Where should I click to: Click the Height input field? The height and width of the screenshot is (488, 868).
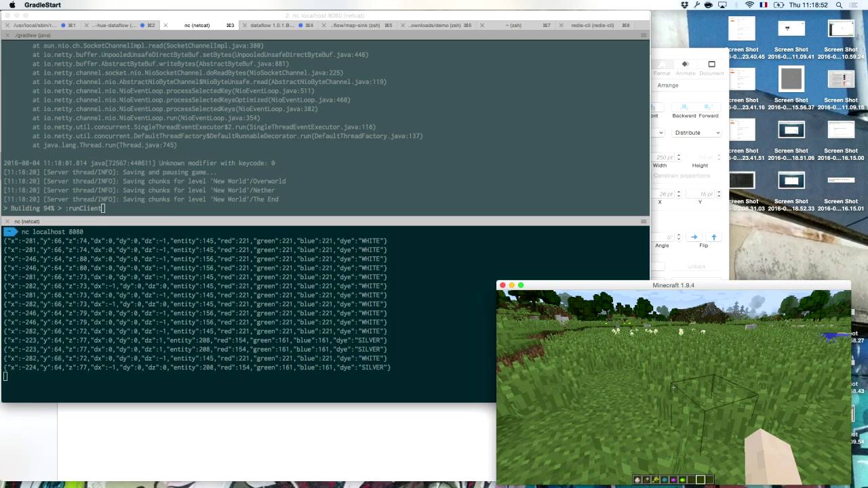click(701, 157)
